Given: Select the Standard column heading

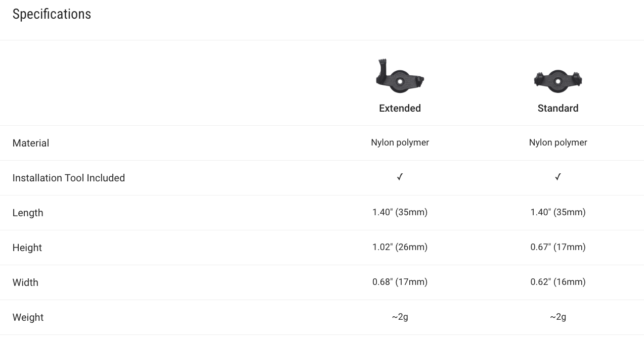Looking at the screenshot, I should (558, 108).
